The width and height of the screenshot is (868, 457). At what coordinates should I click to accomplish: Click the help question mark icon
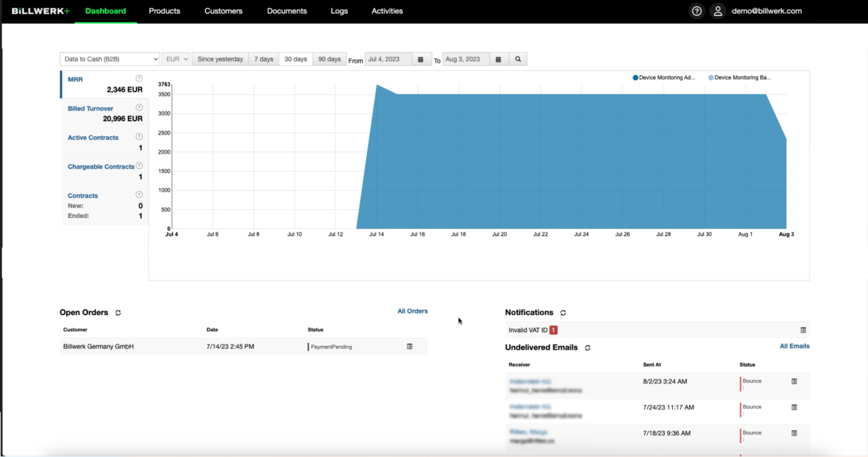[x=696, y=11]
